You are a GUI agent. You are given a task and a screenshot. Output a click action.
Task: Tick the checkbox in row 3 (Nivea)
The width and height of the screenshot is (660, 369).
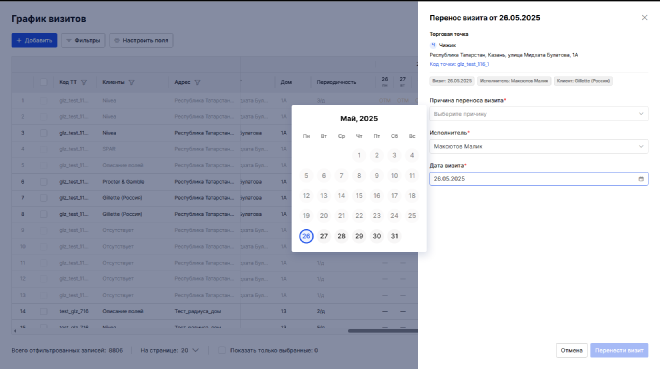coord(43,133)
